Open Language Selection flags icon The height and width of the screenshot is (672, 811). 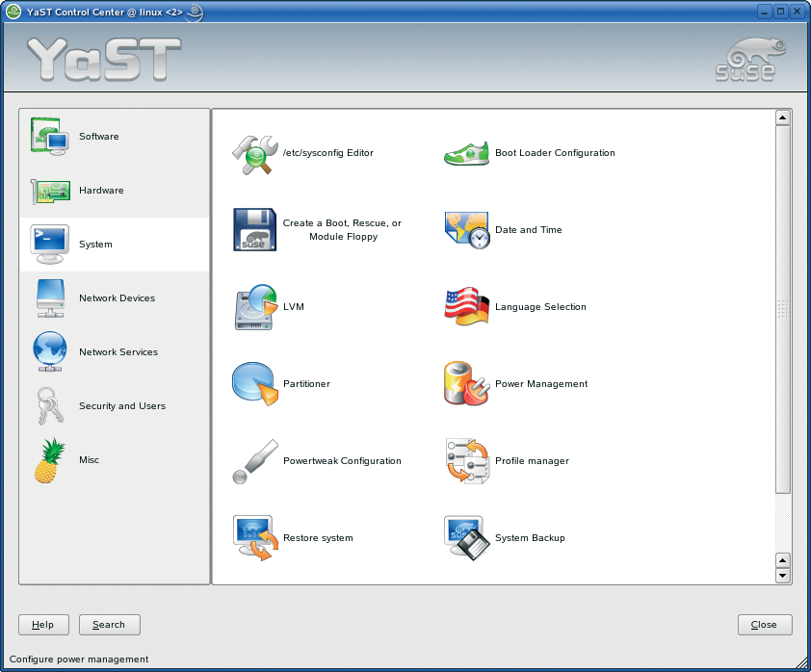coord(466,306)
